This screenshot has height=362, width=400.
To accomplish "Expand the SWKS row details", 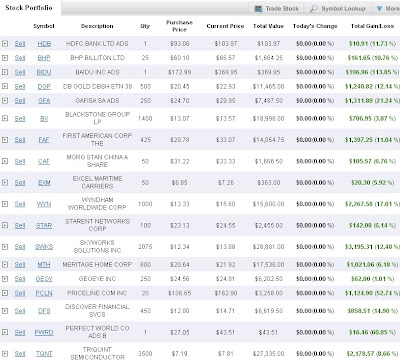I will coord(5,247).
